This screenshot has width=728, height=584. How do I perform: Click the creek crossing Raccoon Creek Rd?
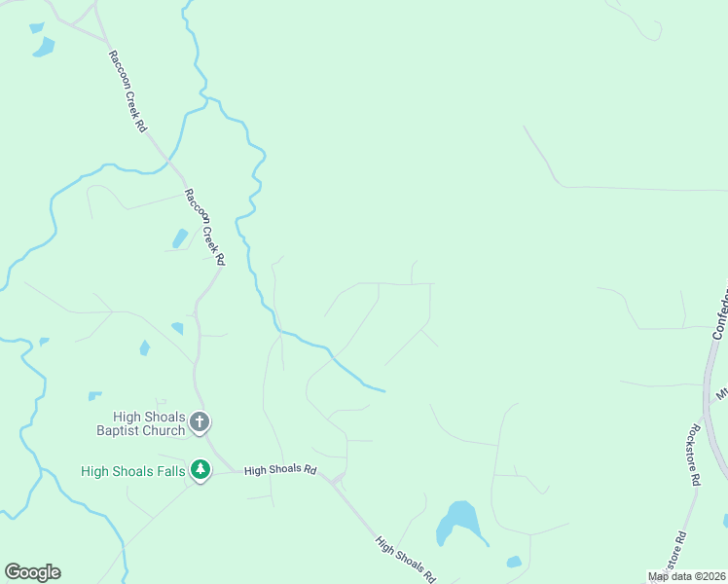pos(168,160)
